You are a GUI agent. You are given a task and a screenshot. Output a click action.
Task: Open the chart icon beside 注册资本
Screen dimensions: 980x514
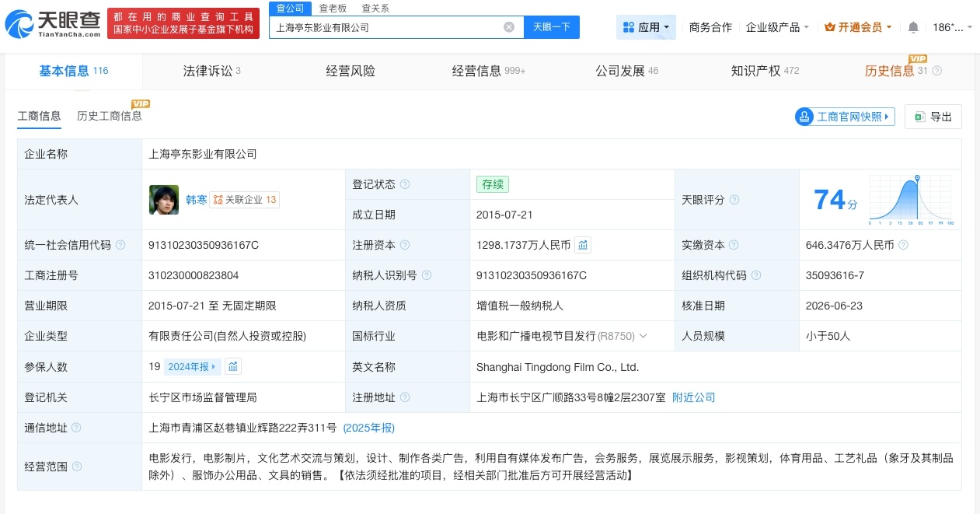pyautogui.click(x=583, y=245)
